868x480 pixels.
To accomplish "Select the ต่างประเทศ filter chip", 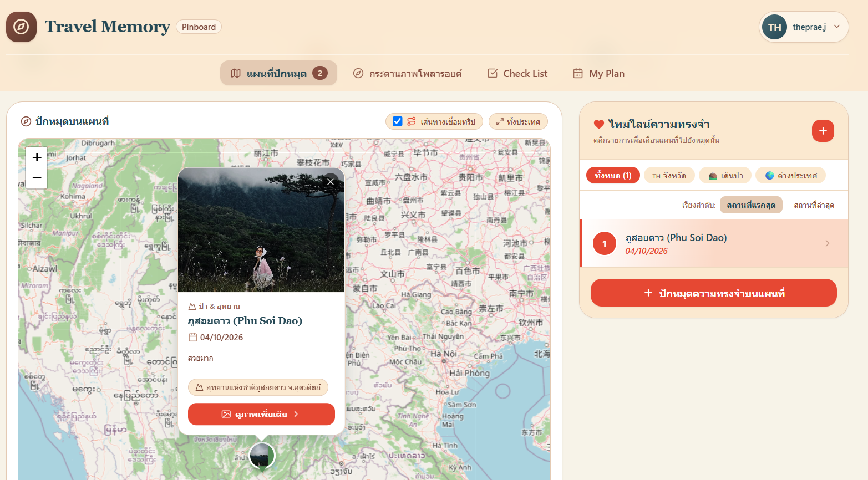I will [791, 176].
